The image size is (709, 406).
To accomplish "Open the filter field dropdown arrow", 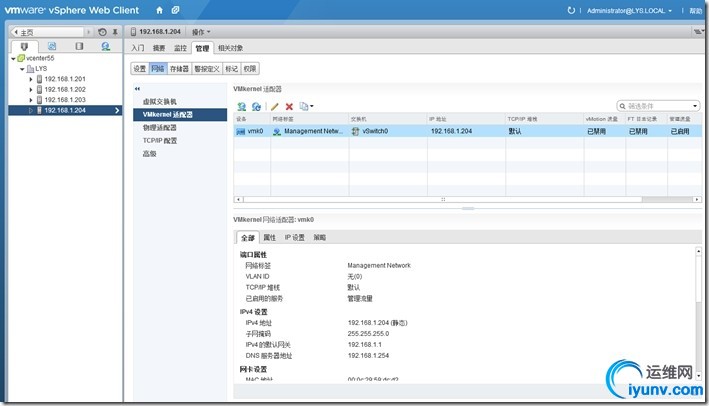I will 695,106.
